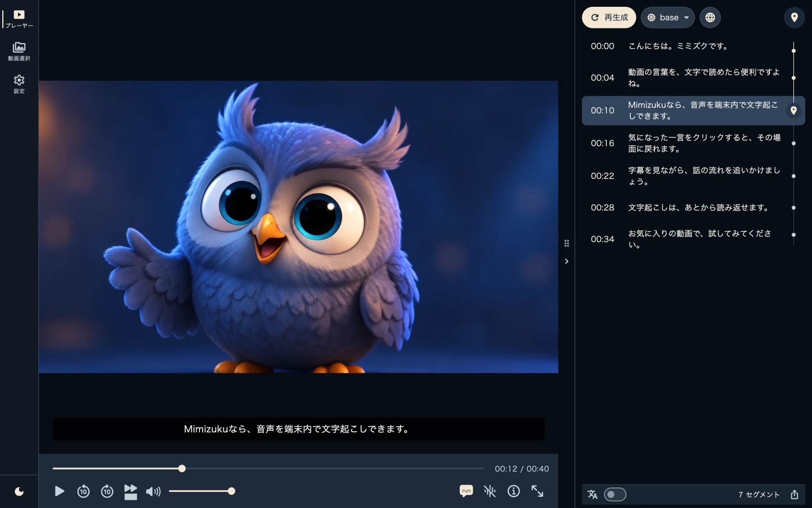The width and height of the screenshot is (812, 508).
Task: Click the video progress bar handle
Action: click(x=182, y=469)
